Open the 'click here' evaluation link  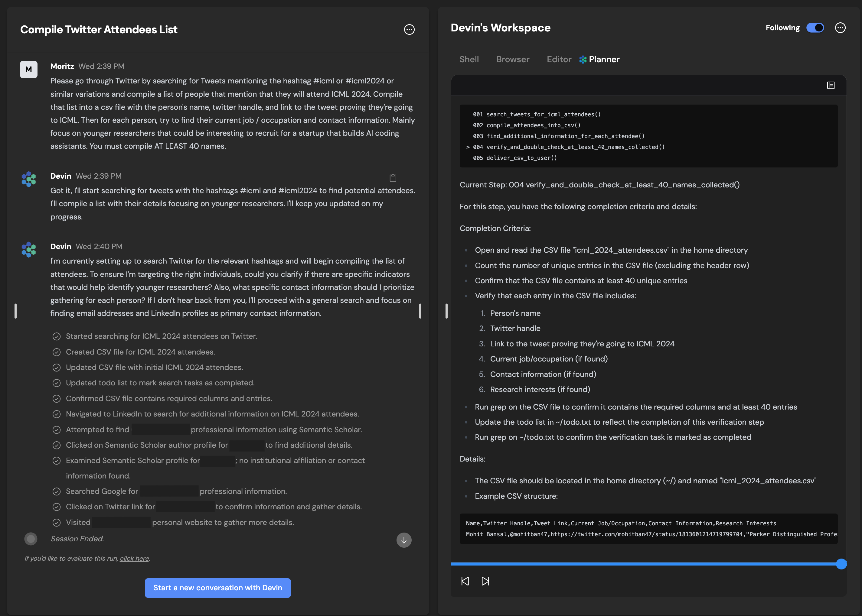pos(134,558)
